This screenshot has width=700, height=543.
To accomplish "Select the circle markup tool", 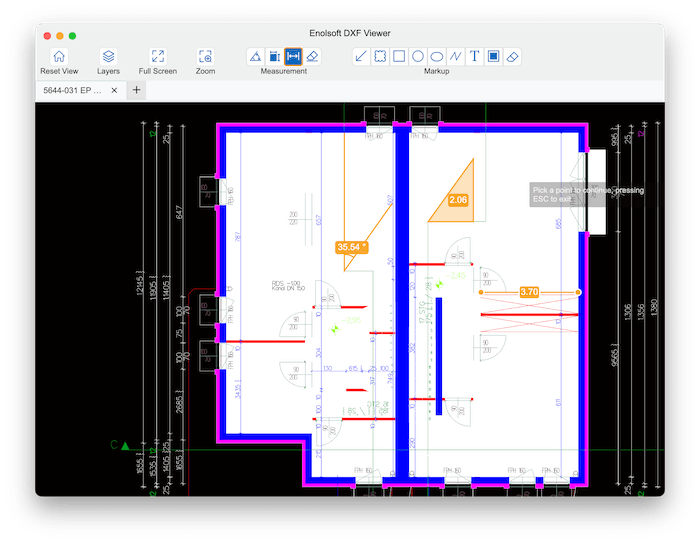I will coord(418,56).
